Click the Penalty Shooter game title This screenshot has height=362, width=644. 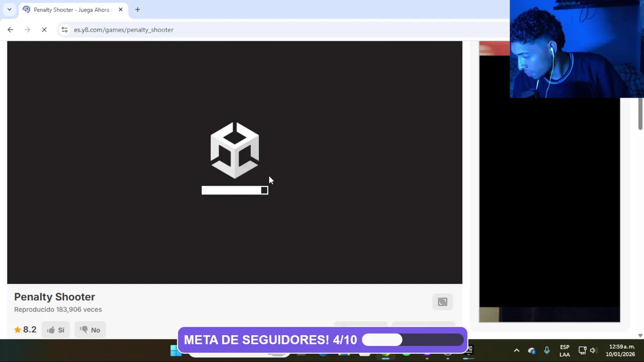tap(54, 297)
